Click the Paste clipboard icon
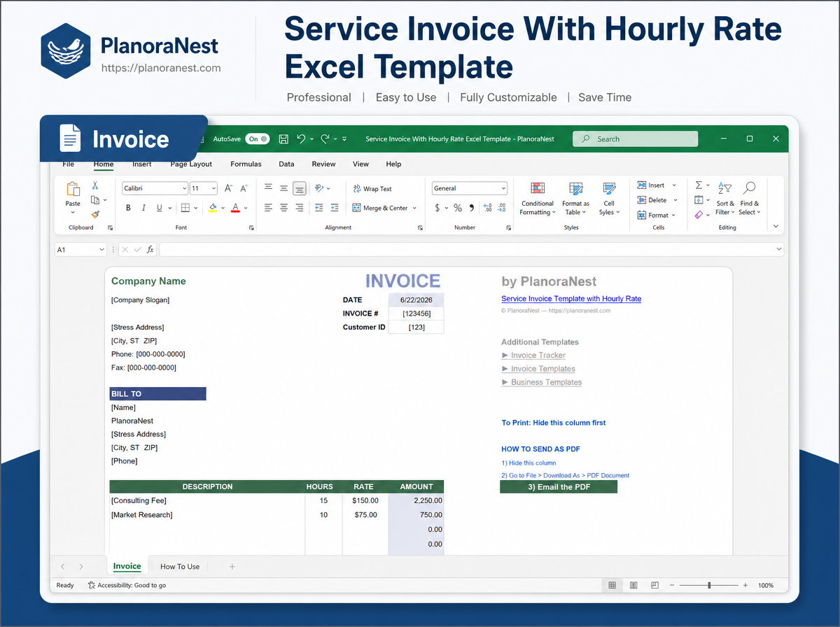The image size is (840, 627). click(73, 189)
